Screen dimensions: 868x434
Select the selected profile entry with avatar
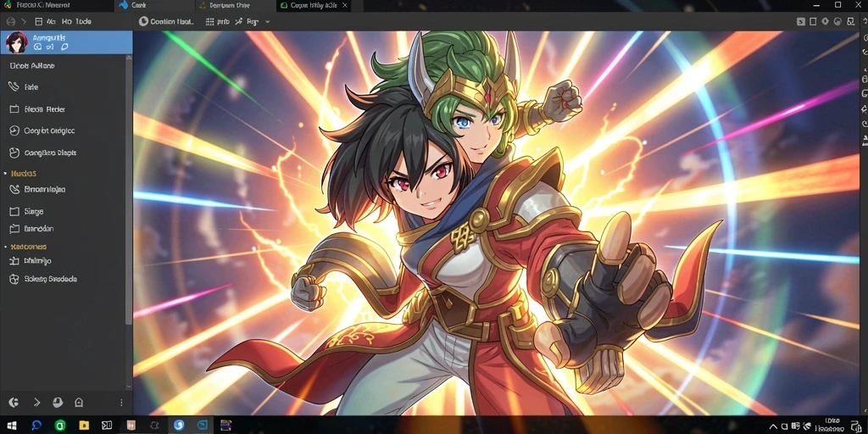point(66,42)
